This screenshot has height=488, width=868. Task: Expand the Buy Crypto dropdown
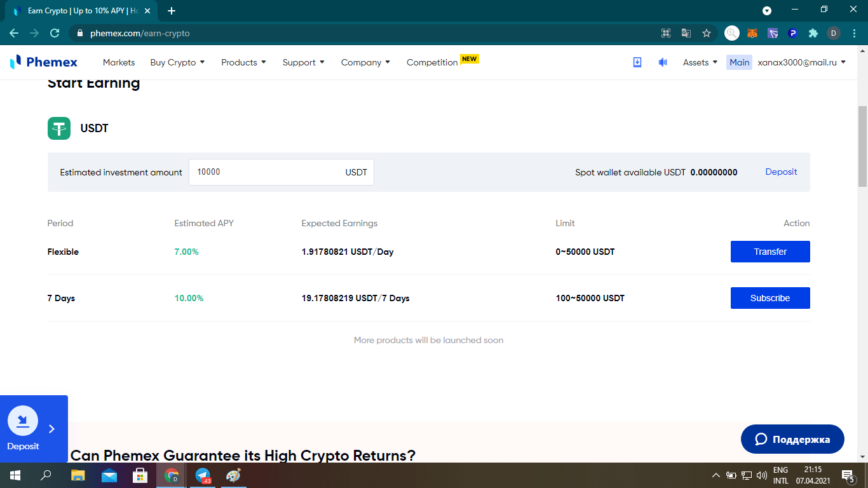coord(177,62)
